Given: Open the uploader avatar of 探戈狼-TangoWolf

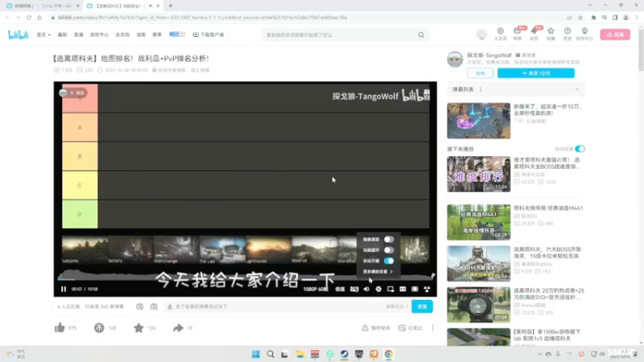Looking at the screenshot, I should click(x=455, y=60).
